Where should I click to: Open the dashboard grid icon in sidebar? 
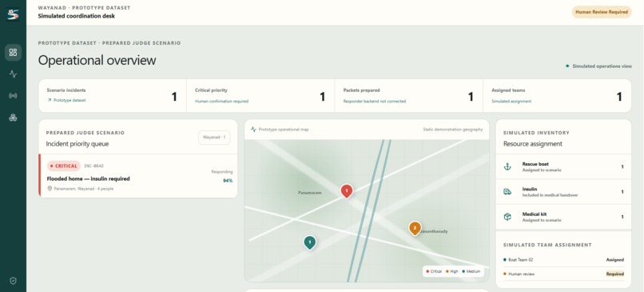[x=13, y=53]
